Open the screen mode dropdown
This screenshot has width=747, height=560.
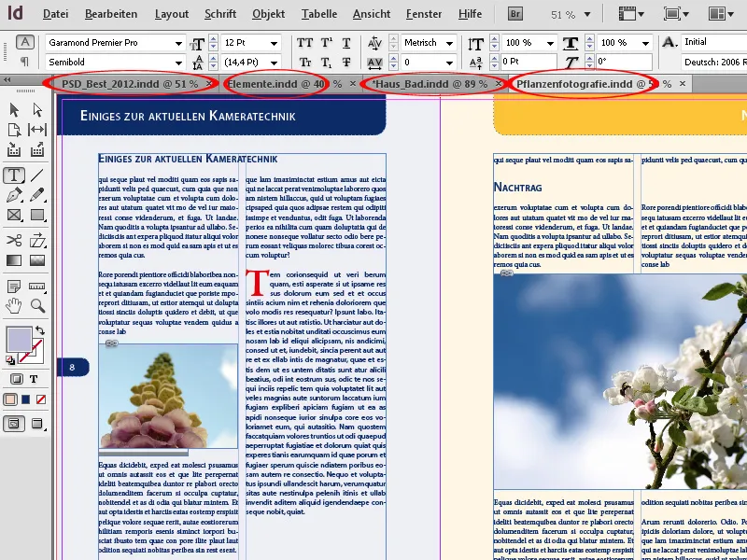pos(677,14)
